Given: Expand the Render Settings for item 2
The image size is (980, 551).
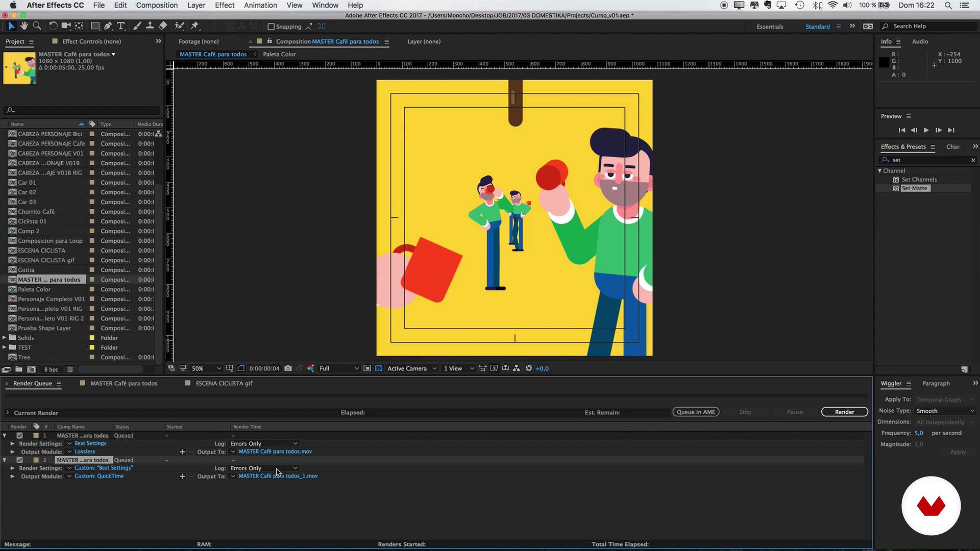Looking at the screenshot, I should tap(12, 467).
